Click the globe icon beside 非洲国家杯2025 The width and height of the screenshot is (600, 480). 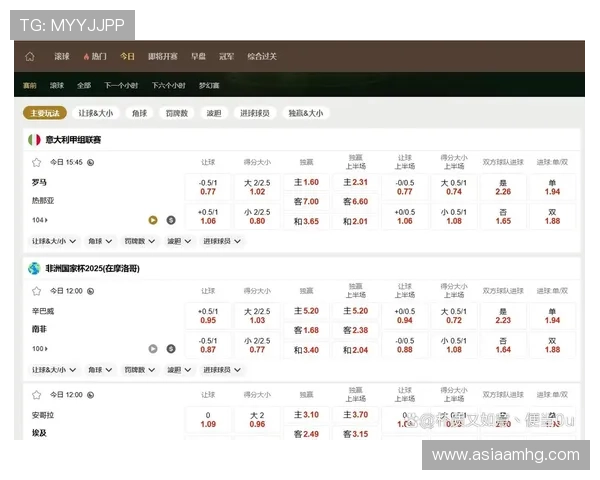click(x=34, y=268)
